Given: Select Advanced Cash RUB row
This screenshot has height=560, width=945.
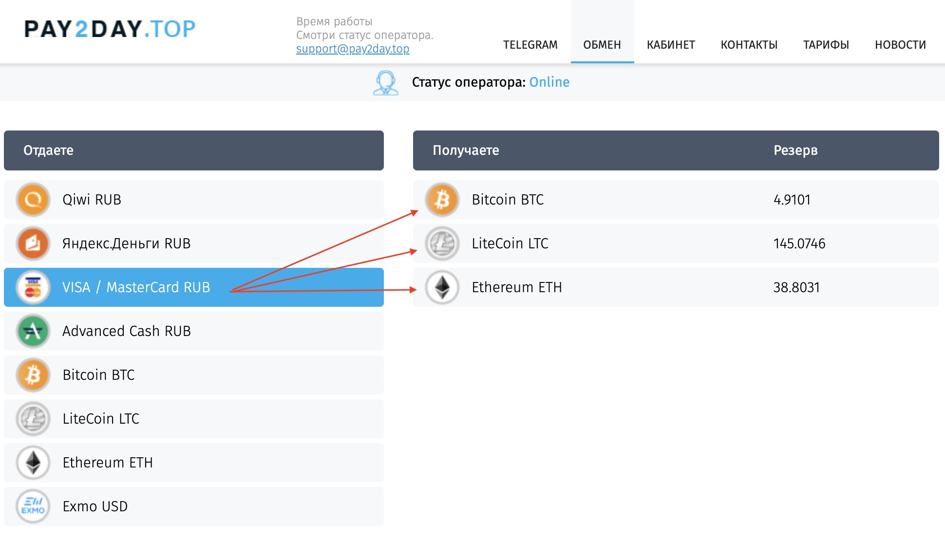Looking at the screenshot, I should pyautogui.click(x=194, y=331).
